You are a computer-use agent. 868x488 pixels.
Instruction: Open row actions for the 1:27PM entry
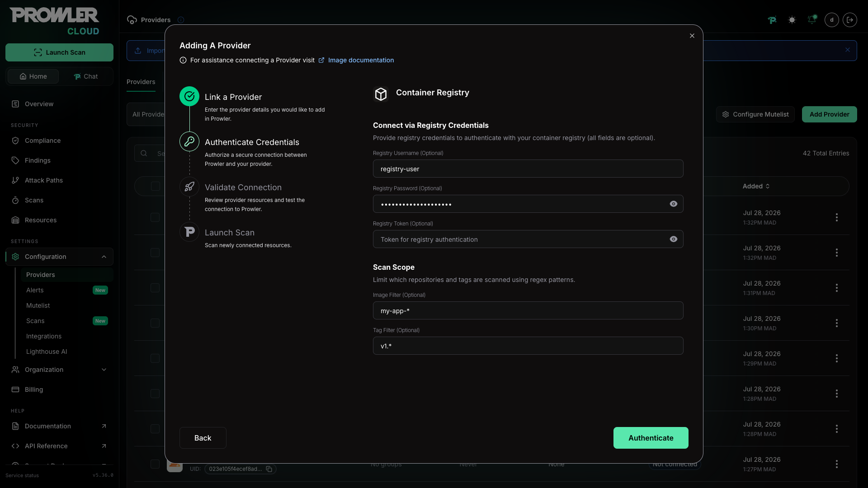837,464
